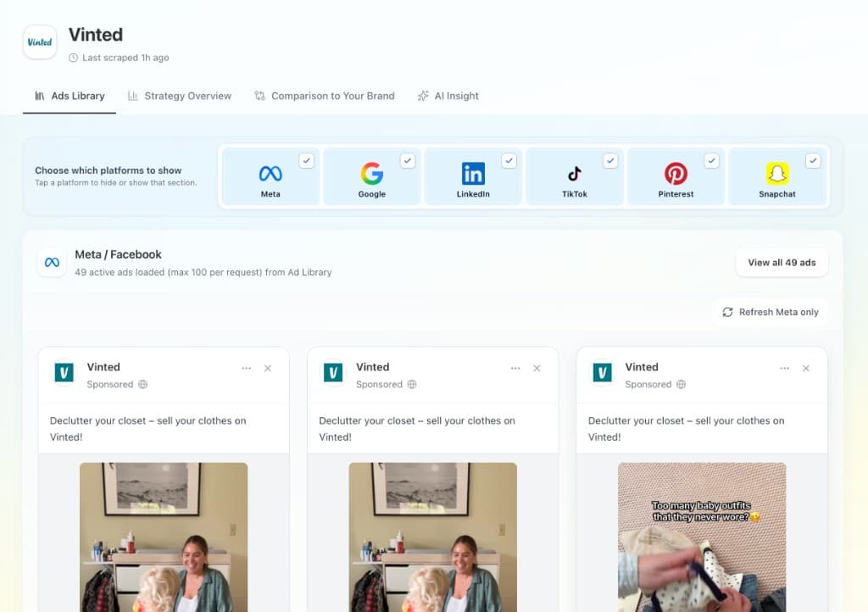Close the second ad card
868x612 pixels.
point(537,368)
